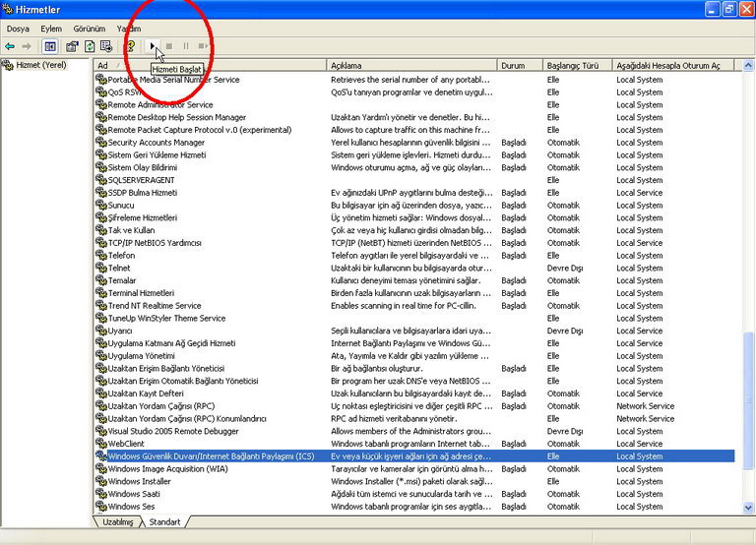Select Visual Studio 2005 Remote Debugger
This screenshot has height=545, width=756.
pos(414,430)
